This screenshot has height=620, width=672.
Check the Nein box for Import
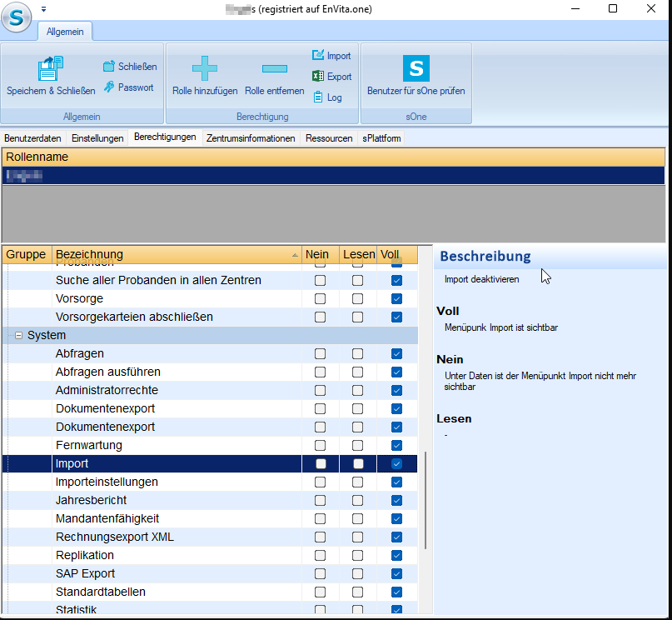tap(321, 464)
